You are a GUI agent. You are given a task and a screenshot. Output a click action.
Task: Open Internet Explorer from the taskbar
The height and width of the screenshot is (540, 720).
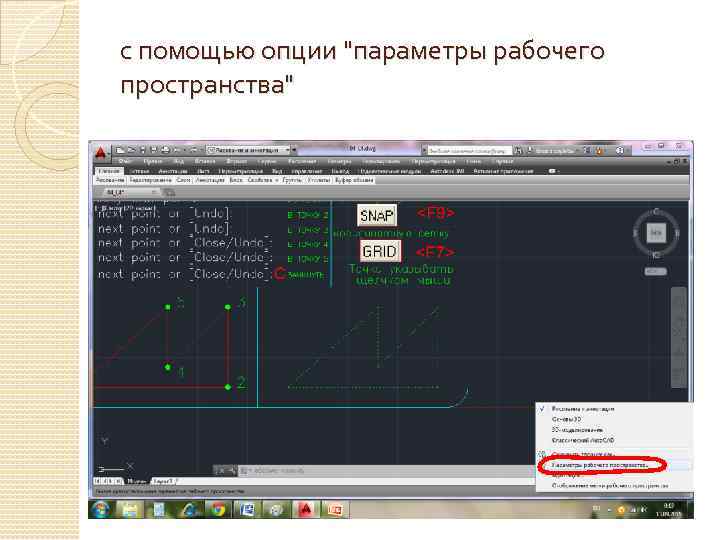coord(188,509)
